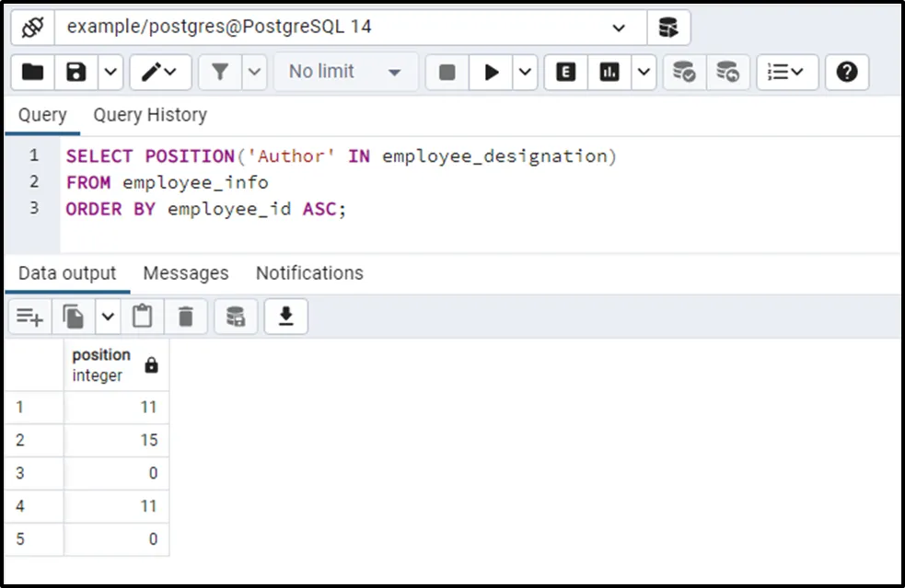The width and height of the screenshot is (905, 588).
Task: Toggle the connection status icon
Action: (x=33, y=28)
